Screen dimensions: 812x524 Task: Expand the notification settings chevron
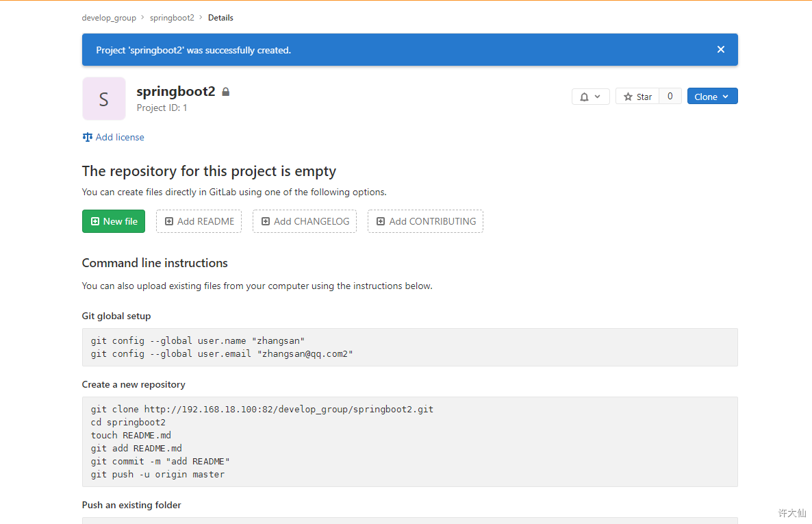click(598, 97)
